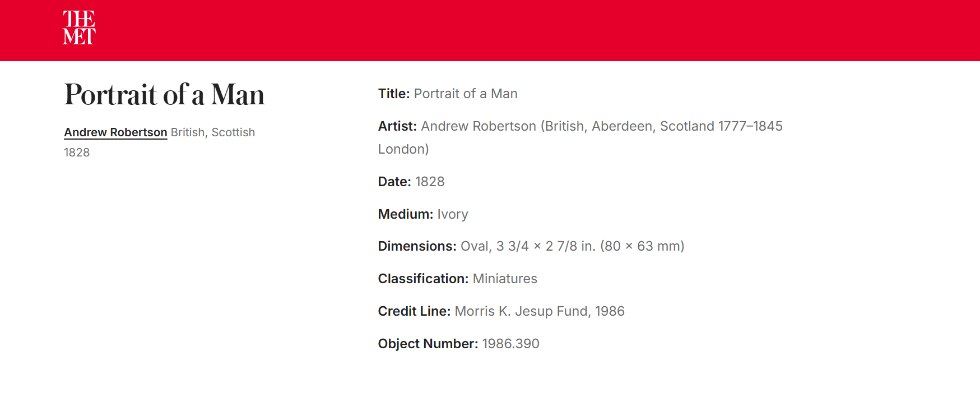Viewport: 980px width, 420px height.
Task: Click the bold Date: label
Action: point(394,182)
